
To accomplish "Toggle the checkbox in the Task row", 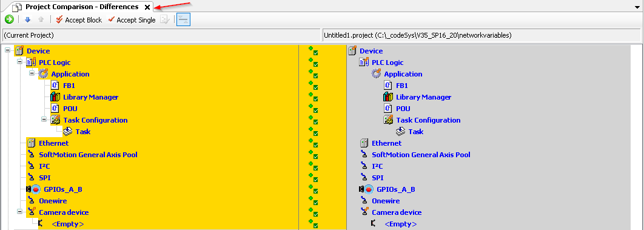I will pyautogui.click(x=315, y=134).
